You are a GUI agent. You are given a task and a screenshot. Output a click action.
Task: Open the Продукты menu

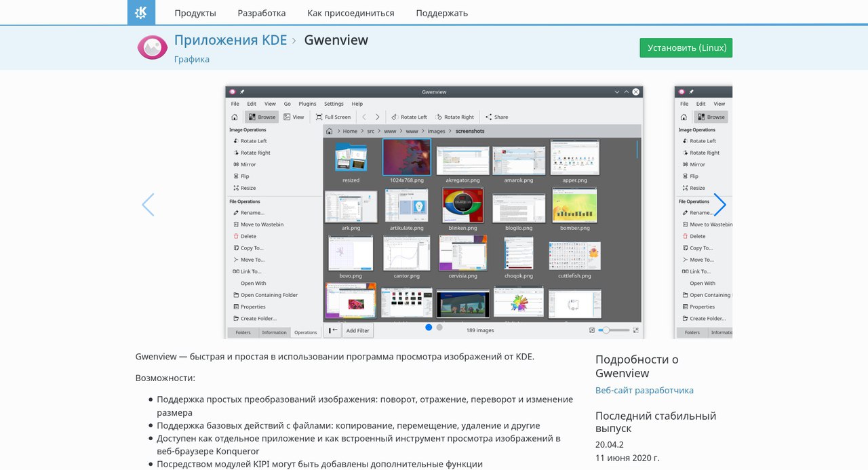coord(195,13)
